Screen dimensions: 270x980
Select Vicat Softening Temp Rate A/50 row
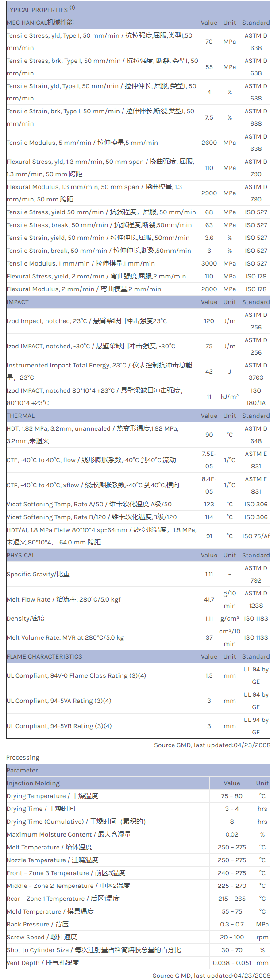click(x=89, y=504)
